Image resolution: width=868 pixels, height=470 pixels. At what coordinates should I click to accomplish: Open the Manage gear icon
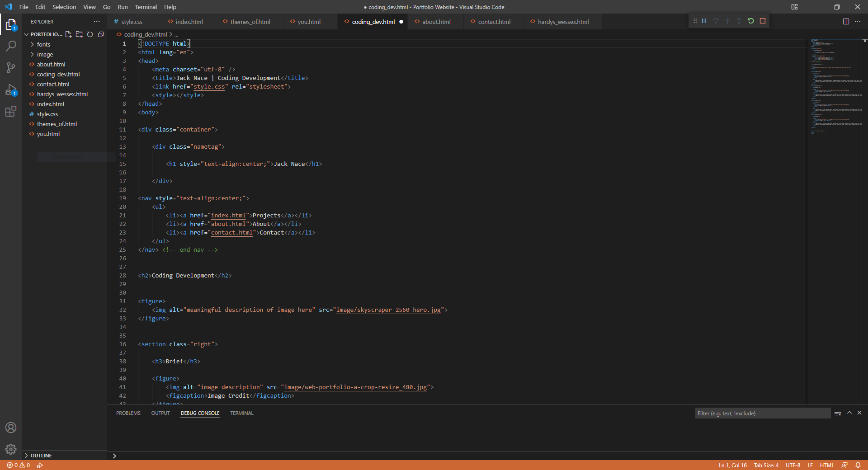click(11, 449)
